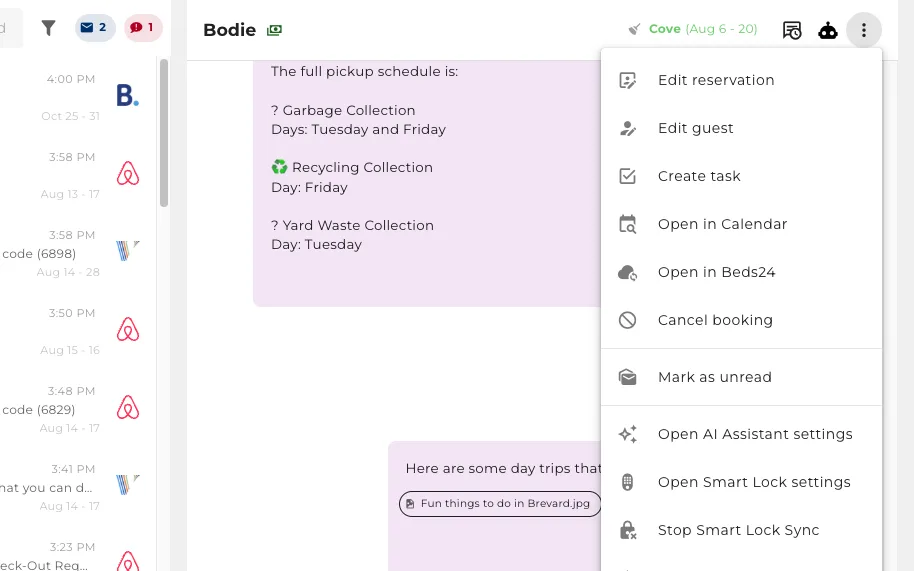The width and height of the screenshot is (914, 571).
Task: Click the Garbage Collection line in message
Action: coord(343,110)
